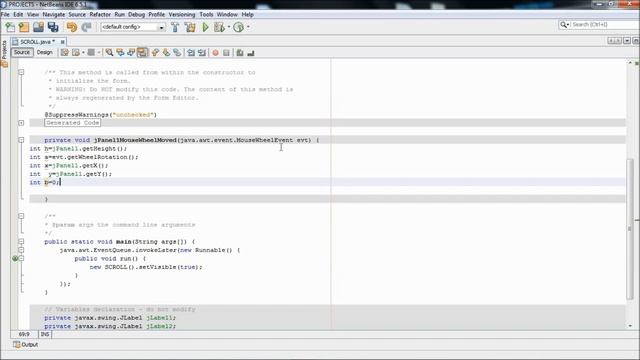Click the New File toolbar icon
Screen dimensions: 640x360
(10, 27)
